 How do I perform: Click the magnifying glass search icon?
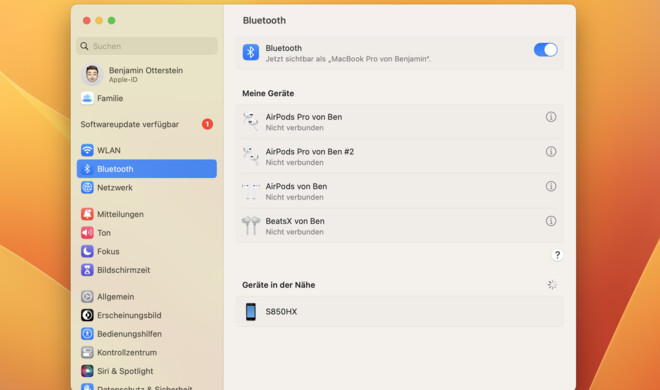84,46
